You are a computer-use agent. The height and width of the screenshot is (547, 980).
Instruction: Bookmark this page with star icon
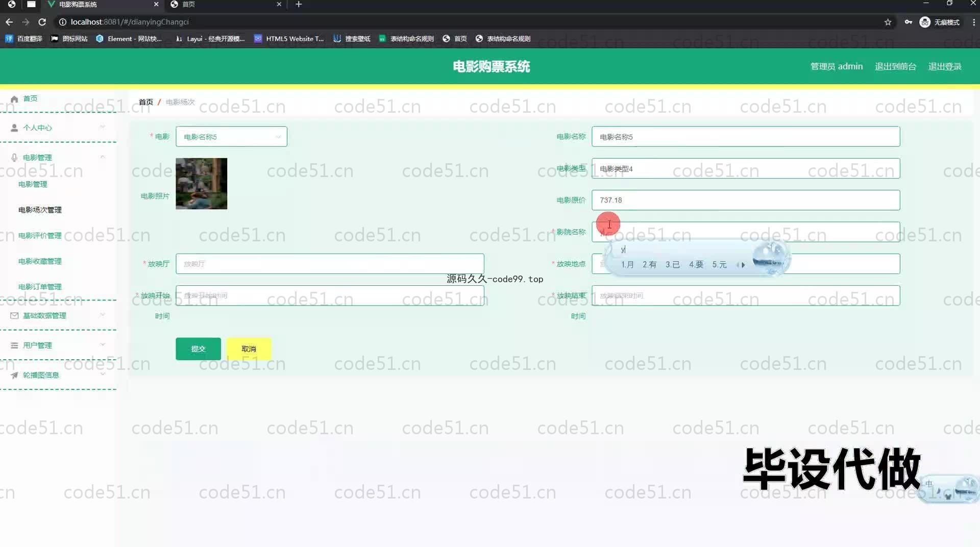tap(888, 22)
